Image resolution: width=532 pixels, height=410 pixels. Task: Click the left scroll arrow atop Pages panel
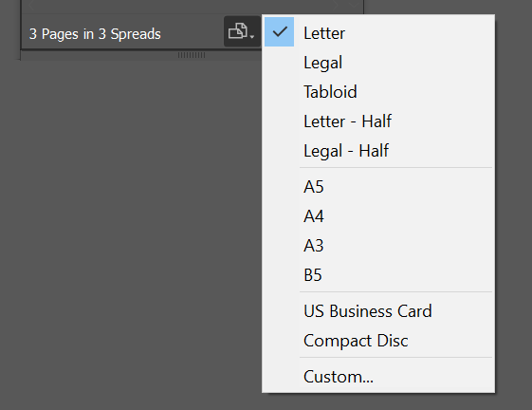point(31,5)
